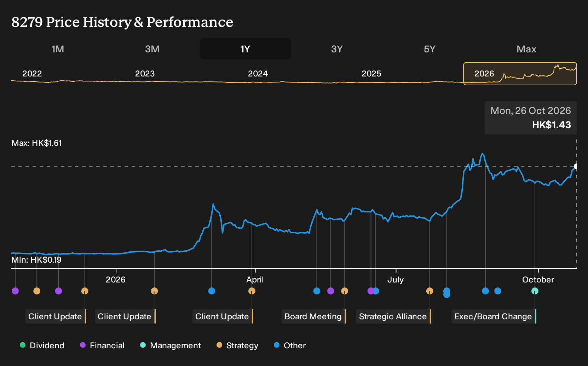Click the Max: HK$1.61 label
This screenshot has width=588, height=366.
(x=37, y=143)
